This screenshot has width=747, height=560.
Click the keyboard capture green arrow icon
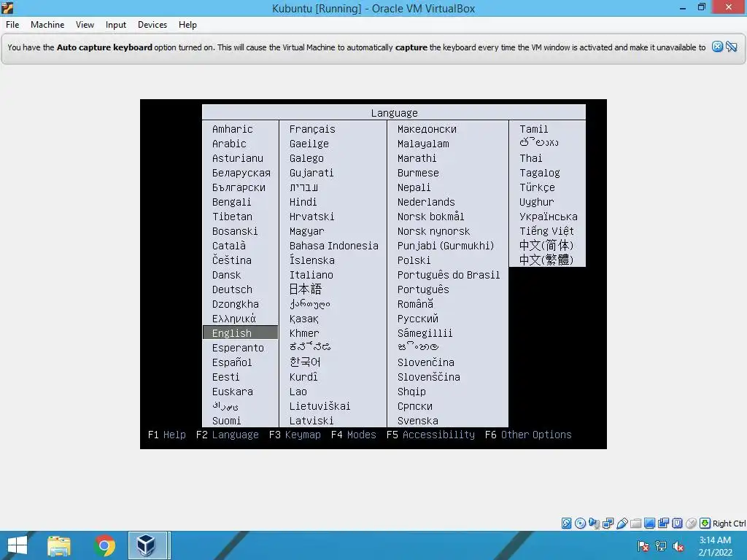705,524
